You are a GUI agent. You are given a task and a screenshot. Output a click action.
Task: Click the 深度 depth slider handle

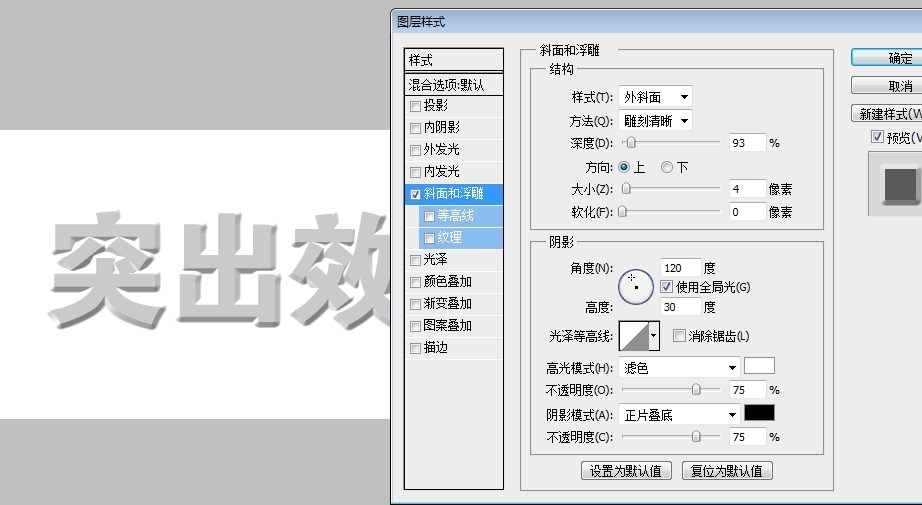coord(631,143)
